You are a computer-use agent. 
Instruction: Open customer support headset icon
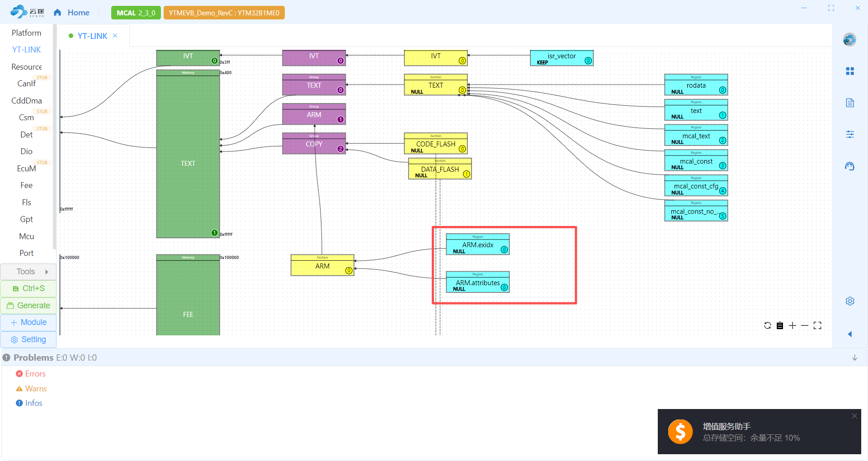click(850, 166)
